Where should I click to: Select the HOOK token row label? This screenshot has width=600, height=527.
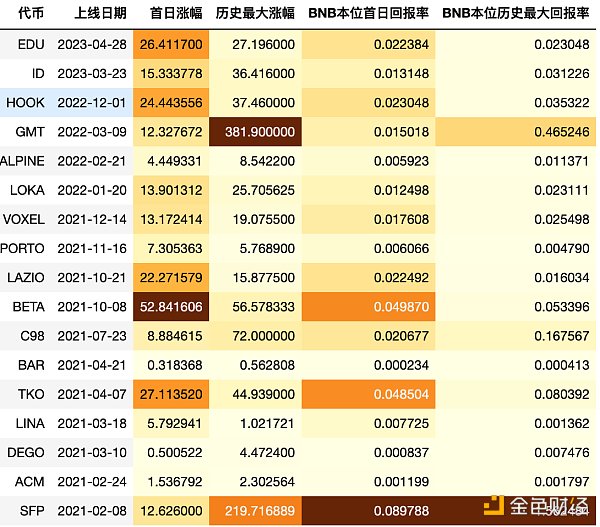[x=26, y=102]
